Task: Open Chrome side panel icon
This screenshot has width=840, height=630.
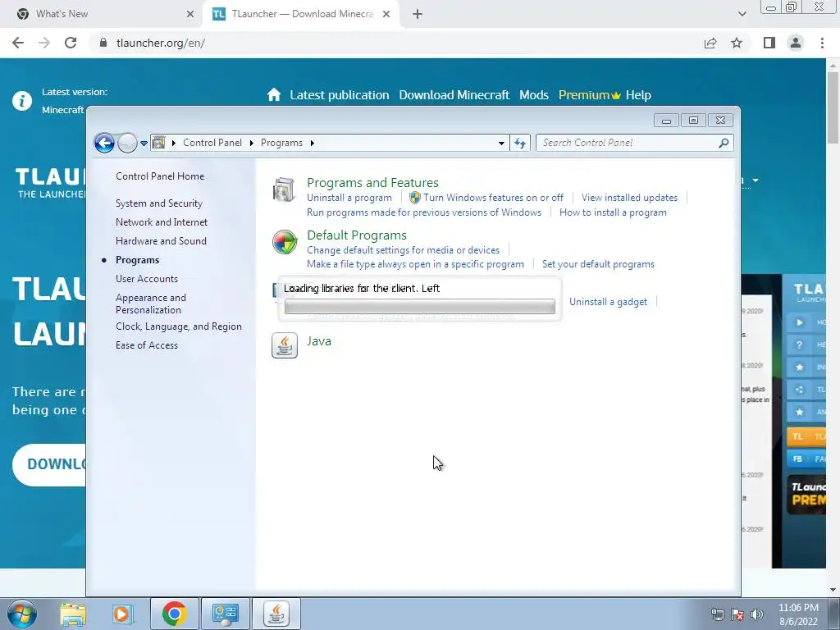Action: tap(769, 43)
